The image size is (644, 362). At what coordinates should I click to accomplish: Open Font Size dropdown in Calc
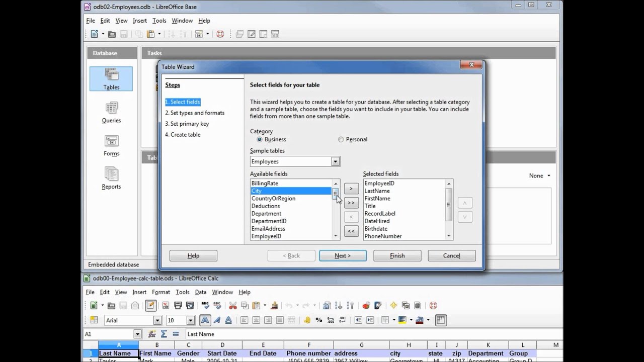tap(191, 320)
